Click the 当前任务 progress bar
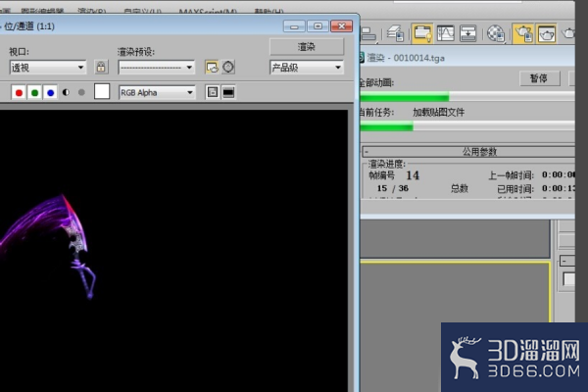The image size is (588, 392). (467, 126)
